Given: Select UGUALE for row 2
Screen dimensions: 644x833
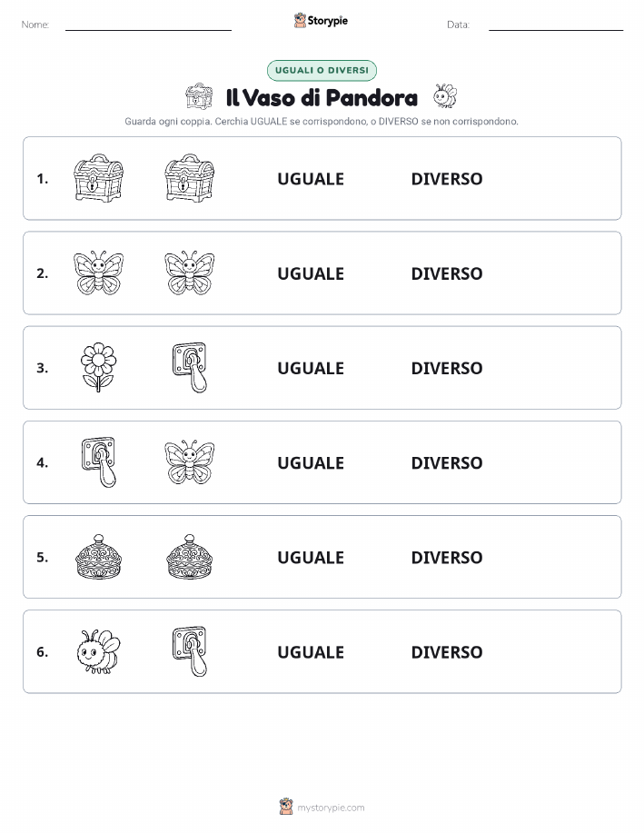Looking at the screenshot, I should point(311,273).
